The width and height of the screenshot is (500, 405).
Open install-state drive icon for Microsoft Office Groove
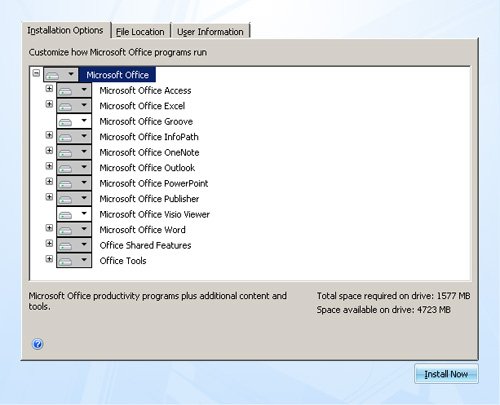tap(65, 122)
